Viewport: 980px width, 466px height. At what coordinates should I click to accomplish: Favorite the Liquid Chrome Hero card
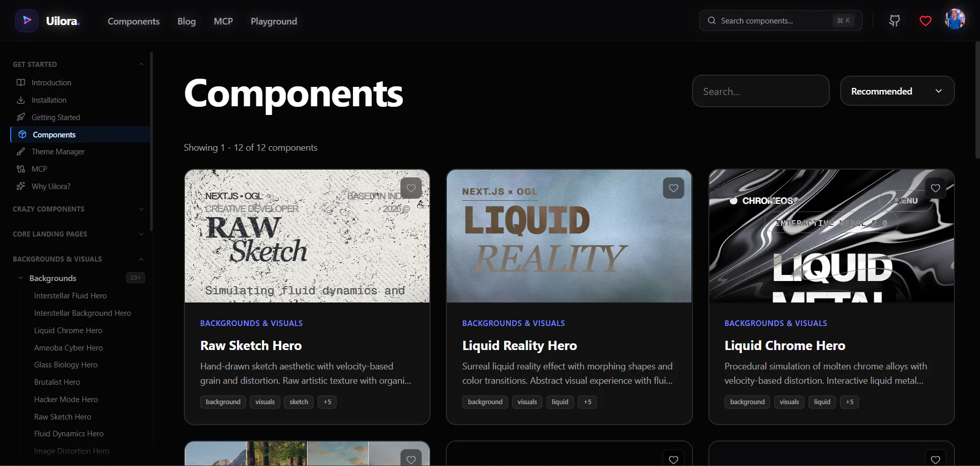pyautogui.click(x=936, y=188)
